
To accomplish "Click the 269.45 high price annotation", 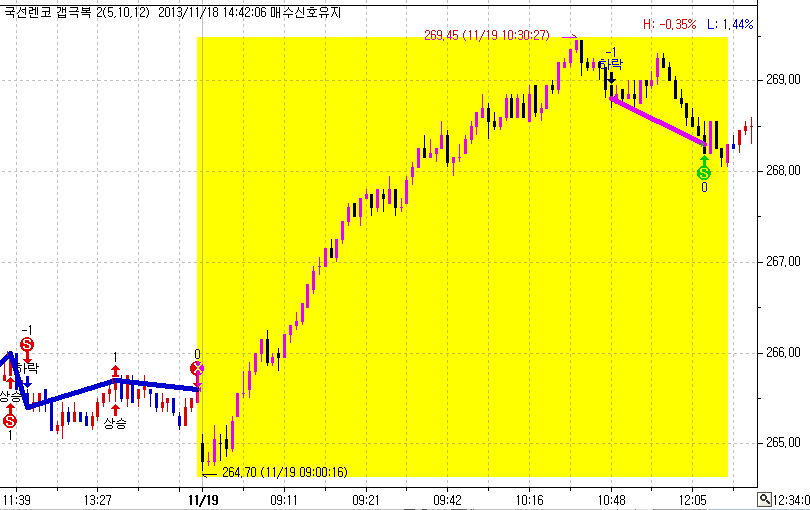I will (x=487, y=36).
